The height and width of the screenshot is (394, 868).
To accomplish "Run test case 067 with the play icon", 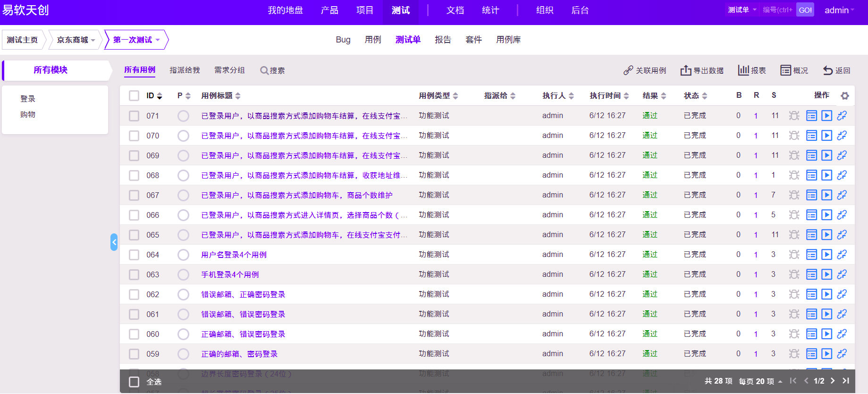I will [826, 195].
